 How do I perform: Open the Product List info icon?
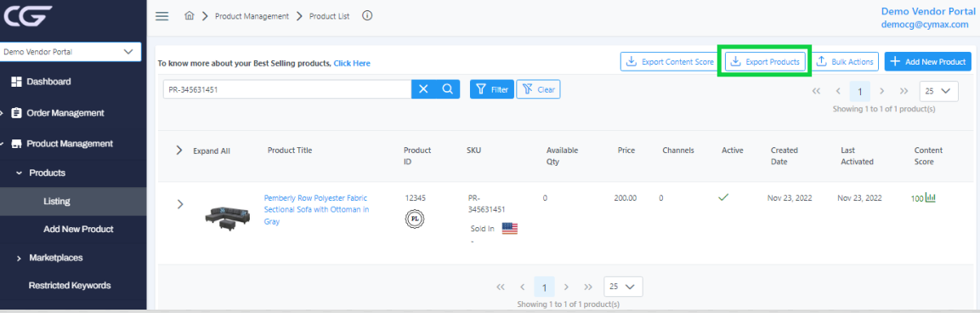367,15
